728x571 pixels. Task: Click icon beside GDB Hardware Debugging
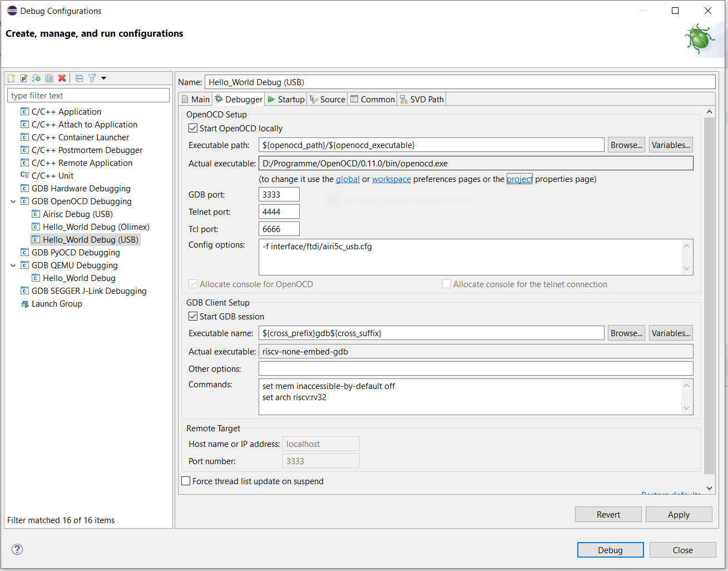point(24,189)
